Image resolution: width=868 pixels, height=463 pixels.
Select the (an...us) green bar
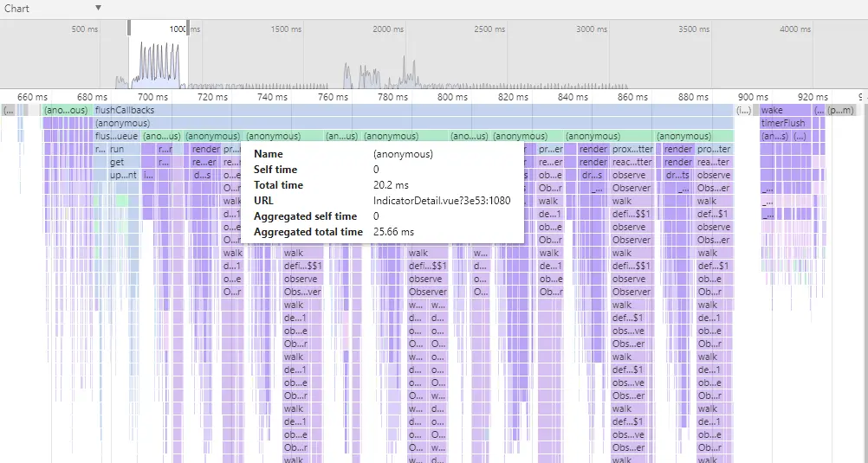click(x=341, y=136)
